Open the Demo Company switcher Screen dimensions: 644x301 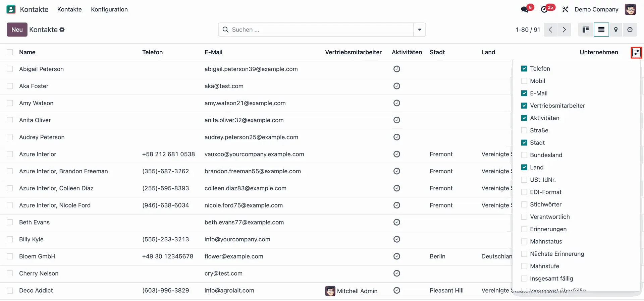pos(596,9)
